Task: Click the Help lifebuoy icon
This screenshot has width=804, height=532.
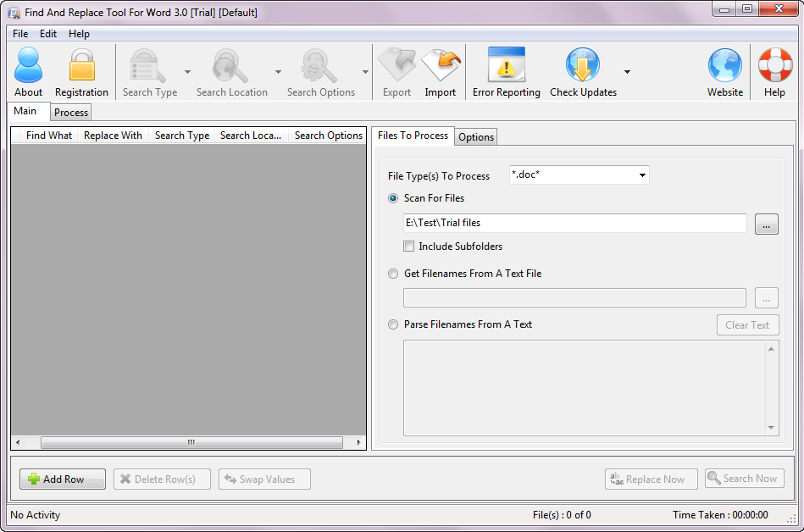Action: point(774,66)
